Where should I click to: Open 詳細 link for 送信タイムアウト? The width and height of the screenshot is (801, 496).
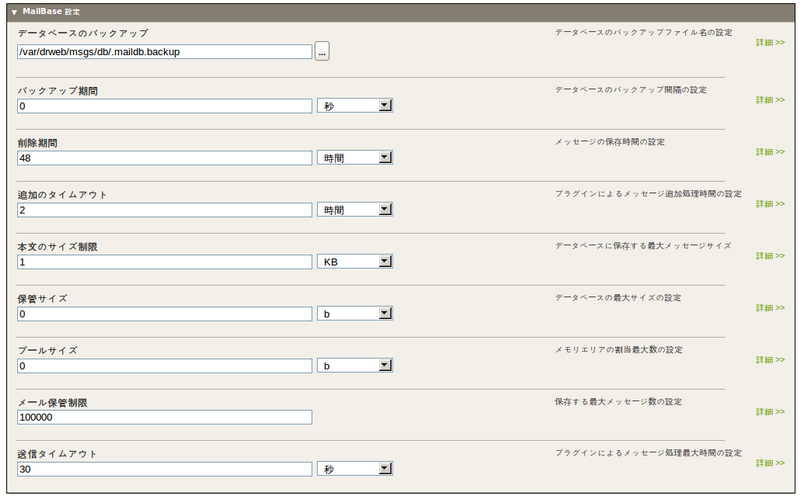click(770, 463)
